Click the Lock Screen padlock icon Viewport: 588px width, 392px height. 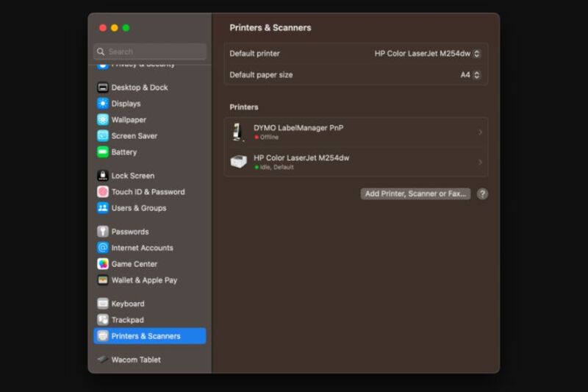103,176
